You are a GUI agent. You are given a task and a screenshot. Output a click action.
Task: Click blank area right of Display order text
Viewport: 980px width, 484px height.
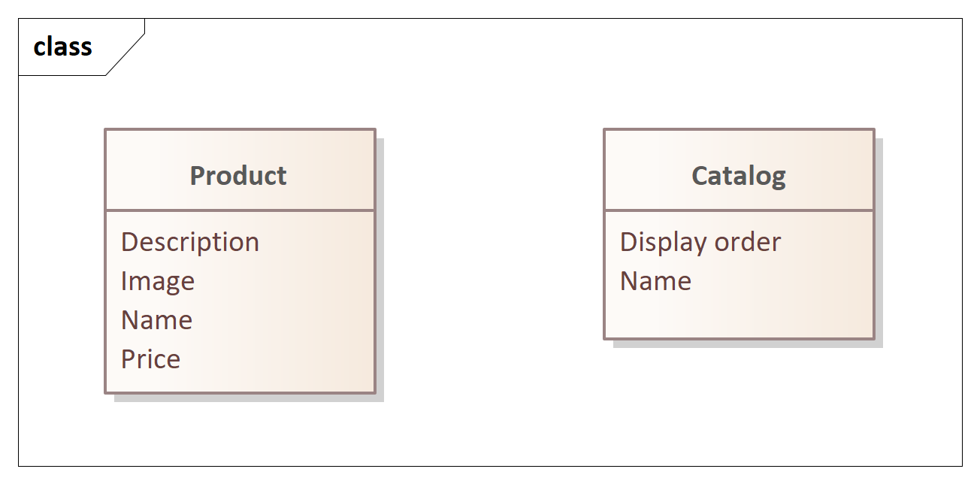click(827, 242)
